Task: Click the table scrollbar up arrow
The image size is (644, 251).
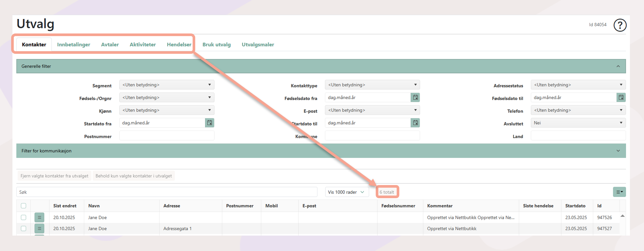Action: click(622, 216)
